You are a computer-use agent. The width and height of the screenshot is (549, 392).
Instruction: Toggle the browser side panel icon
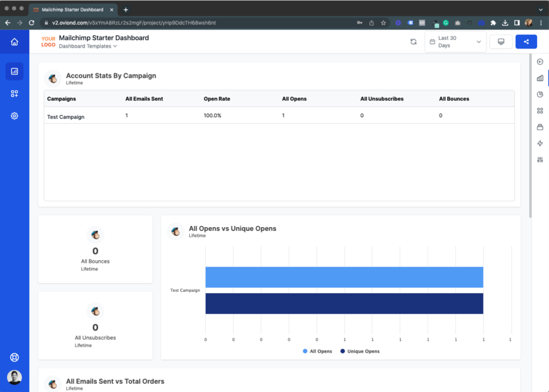517,22
